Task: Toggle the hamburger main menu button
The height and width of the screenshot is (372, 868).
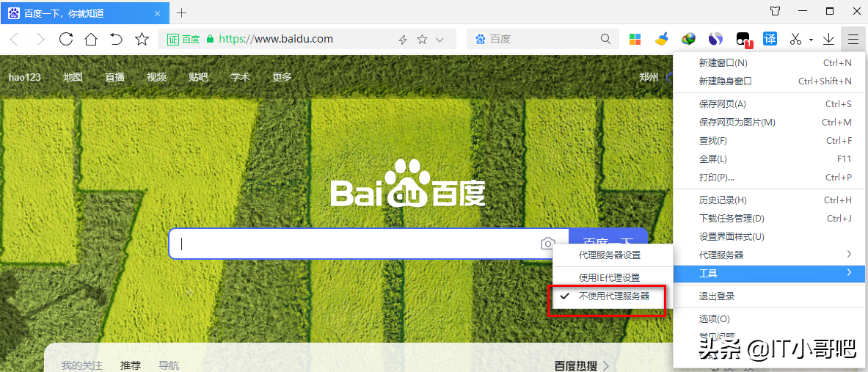Action: (x=853, y=40)
